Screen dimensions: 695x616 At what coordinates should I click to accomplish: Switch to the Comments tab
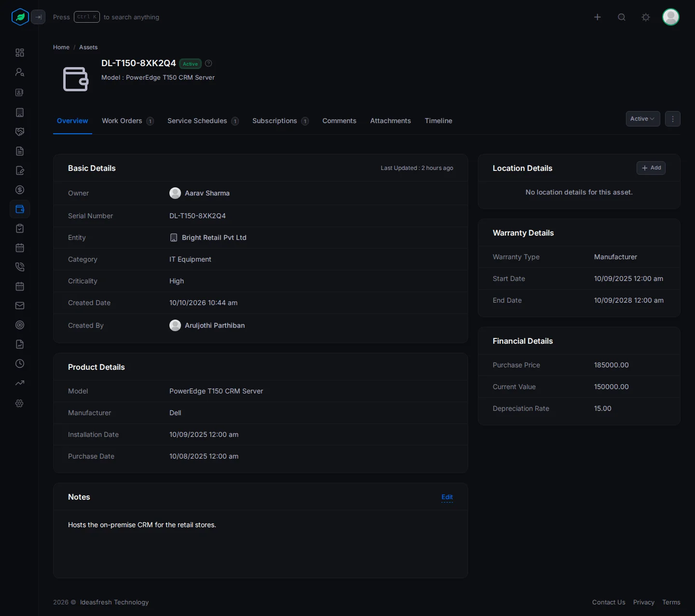pos(339,121)
